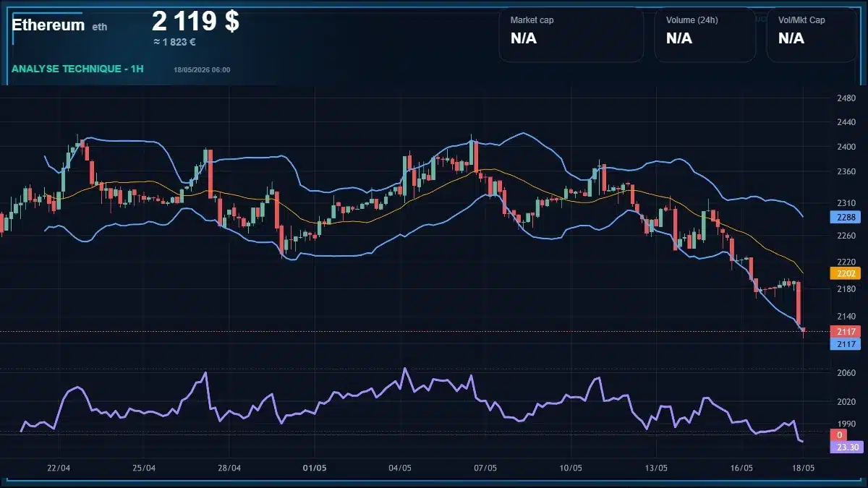Click the 1990 price axis tick

846,424
